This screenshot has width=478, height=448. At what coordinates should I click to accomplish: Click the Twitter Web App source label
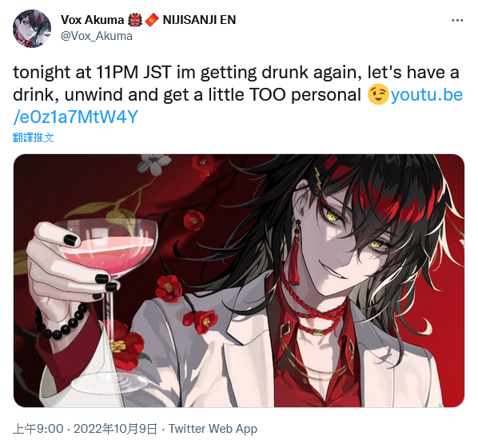213,429
